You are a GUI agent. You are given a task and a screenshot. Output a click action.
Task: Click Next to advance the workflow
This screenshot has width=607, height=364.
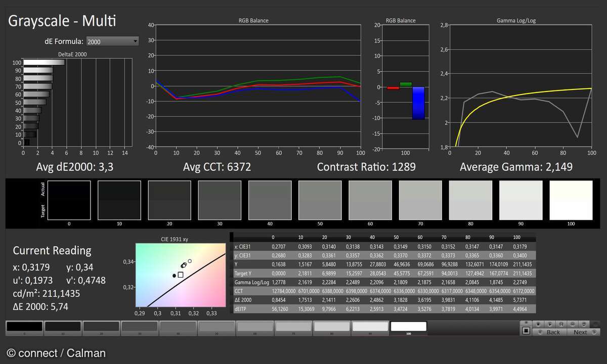click(583, 332)
